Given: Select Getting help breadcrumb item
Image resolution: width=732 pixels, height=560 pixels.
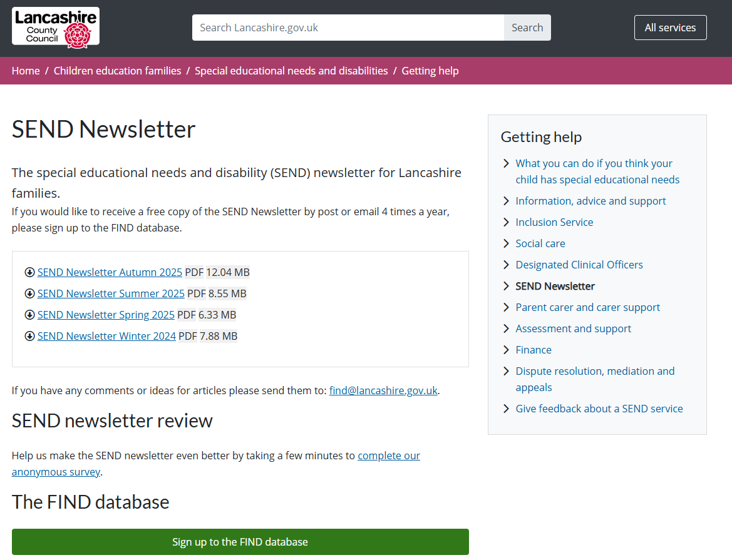Looking at the screenshot, I should [430, 71].
